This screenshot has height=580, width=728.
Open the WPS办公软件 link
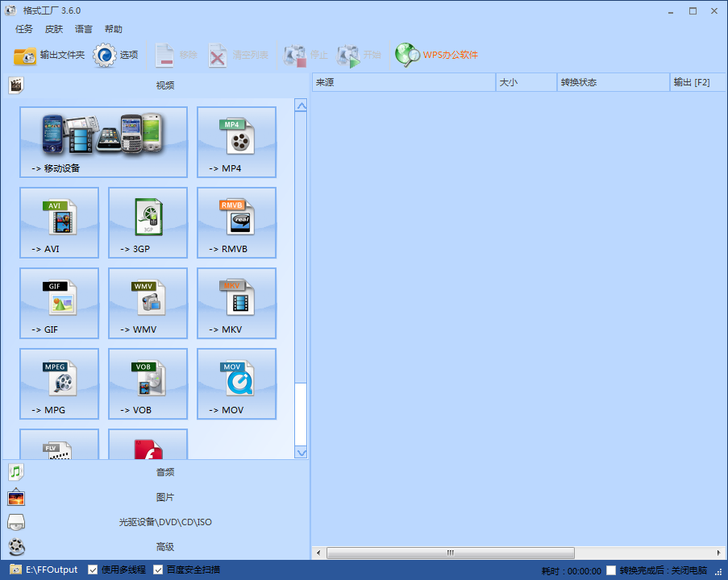coord(437,55)
